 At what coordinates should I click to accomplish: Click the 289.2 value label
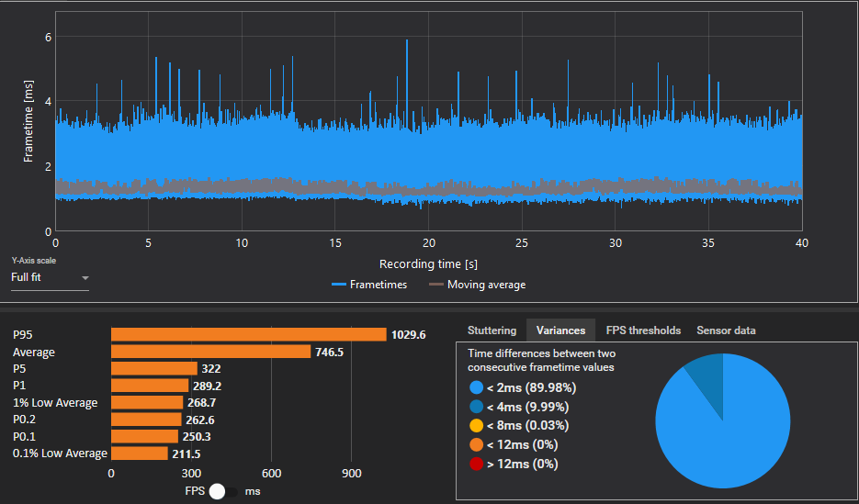[207, 386]
